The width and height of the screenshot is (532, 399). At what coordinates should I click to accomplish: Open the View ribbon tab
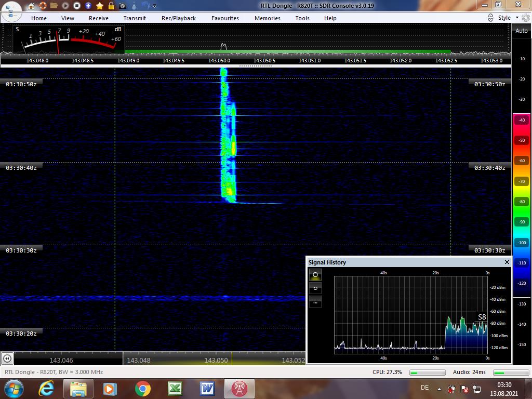point(68,18)
